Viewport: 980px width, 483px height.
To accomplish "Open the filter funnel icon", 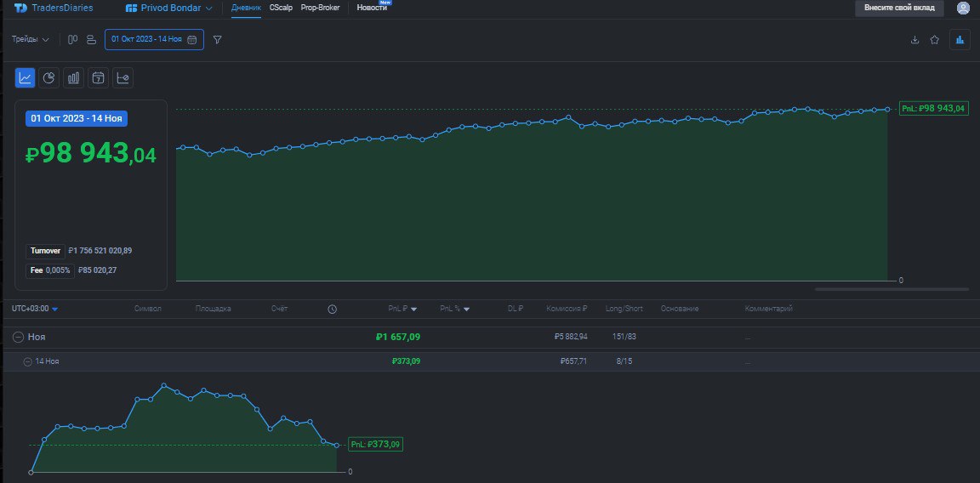I will click(x=218, y=39).
